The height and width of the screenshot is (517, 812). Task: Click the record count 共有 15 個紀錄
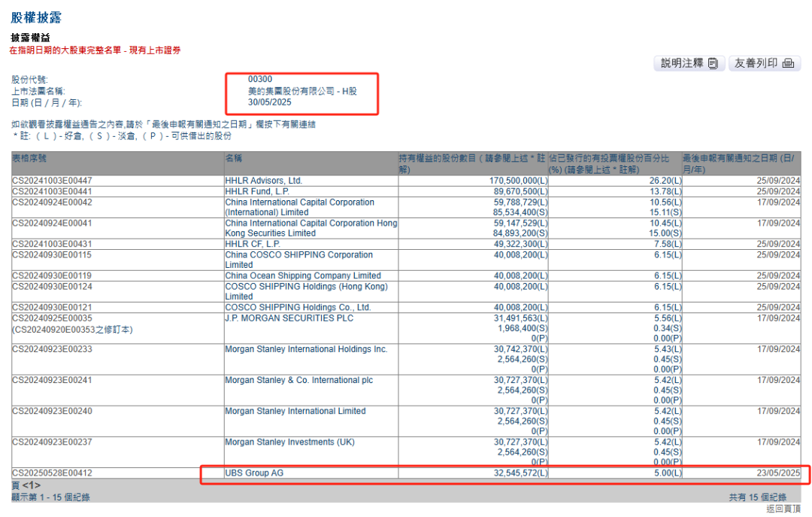(758, 497)
